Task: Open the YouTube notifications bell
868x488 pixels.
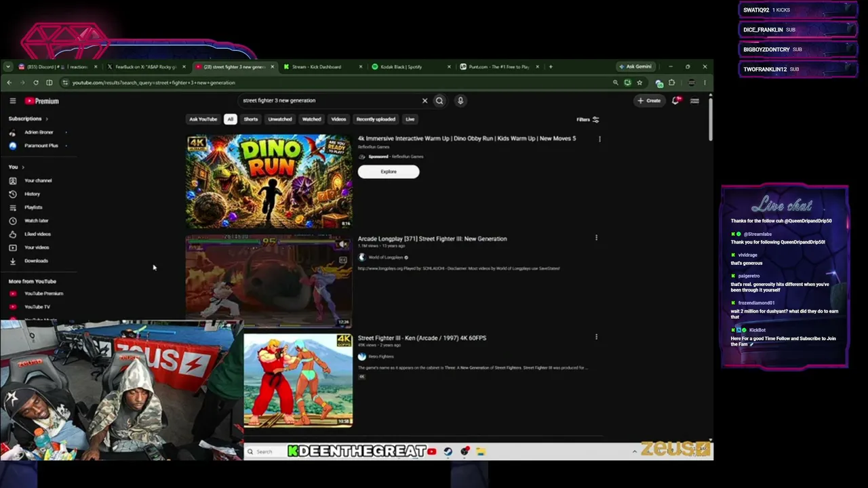Action: point(675,101)
